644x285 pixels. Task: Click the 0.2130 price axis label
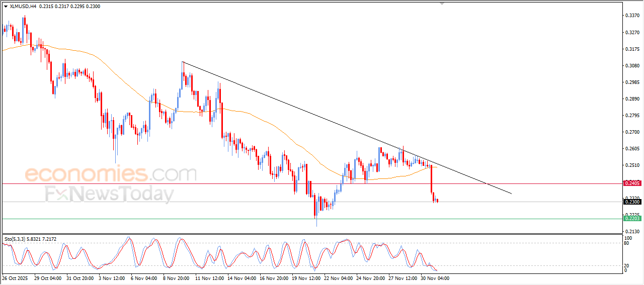pos(632,231)
